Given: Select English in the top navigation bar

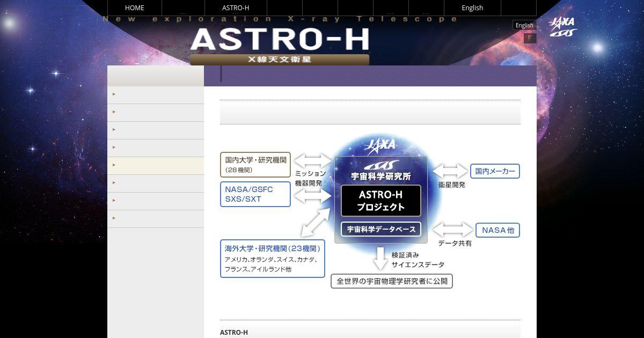Looking at the screenshot, I should click(x=472, y=8).
